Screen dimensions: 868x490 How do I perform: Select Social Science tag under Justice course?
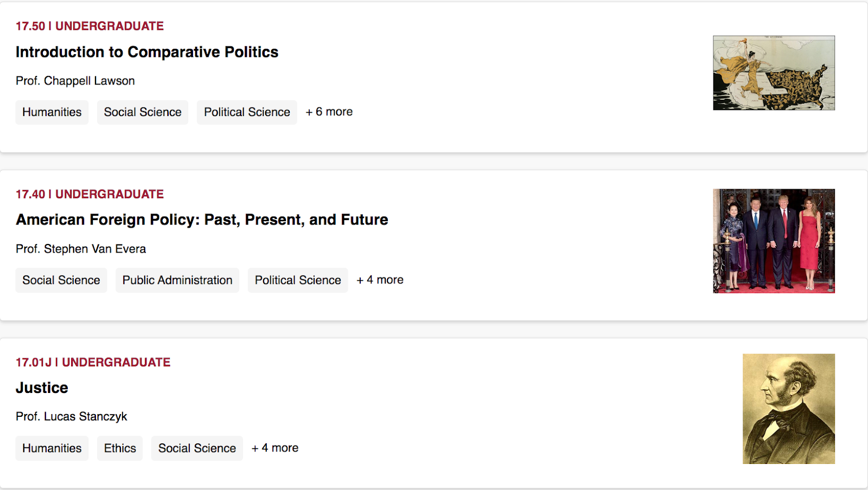point(197,448)
